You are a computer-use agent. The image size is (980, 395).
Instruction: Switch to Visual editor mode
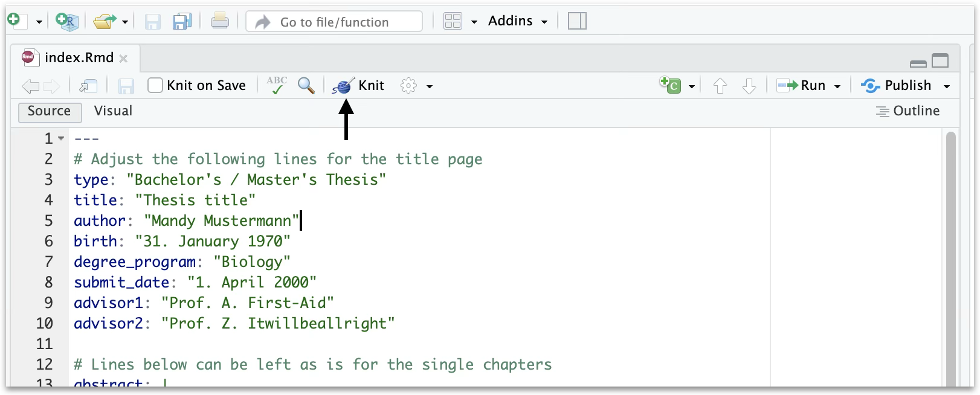pyautogui.click(x=113, y=111)
